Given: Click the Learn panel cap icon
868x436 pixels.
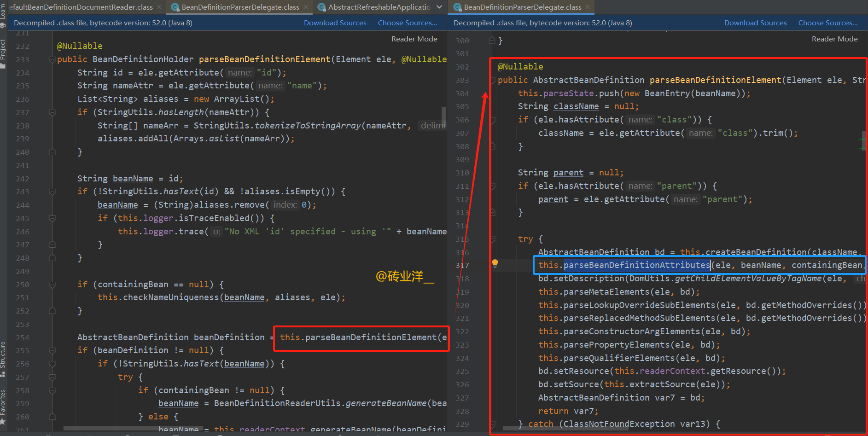Looking at the screenshot, I should tap(3, 25).
